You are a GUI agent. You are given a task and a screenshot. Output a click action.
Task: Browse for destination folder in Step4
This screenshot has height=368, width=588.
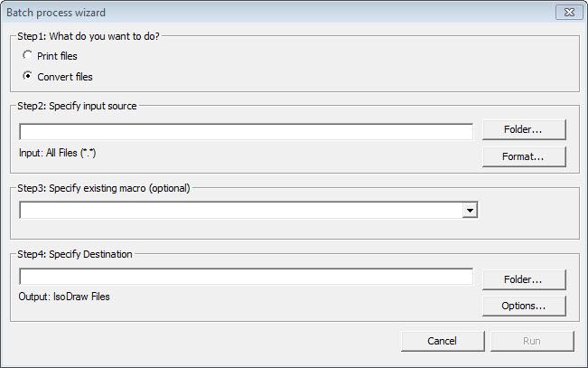(523, 279)
